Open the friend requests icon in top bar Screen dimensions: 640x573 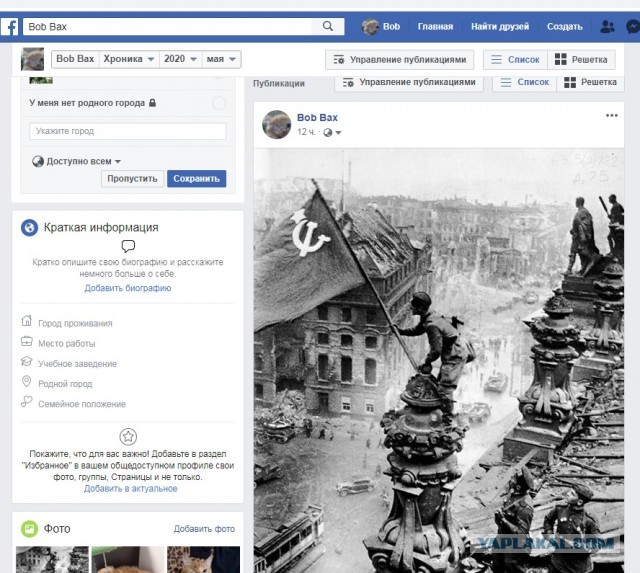(x=607, y=27)
